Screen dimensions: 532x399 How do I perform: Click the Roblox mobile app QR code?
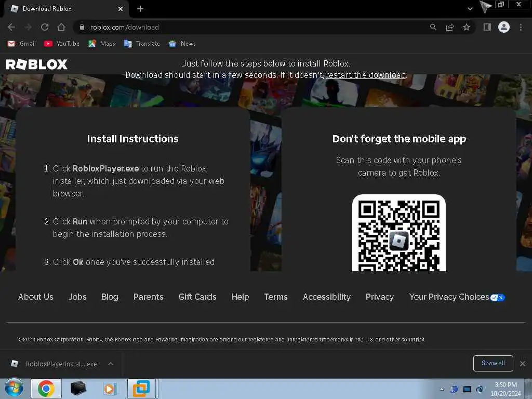pos(398,233)
